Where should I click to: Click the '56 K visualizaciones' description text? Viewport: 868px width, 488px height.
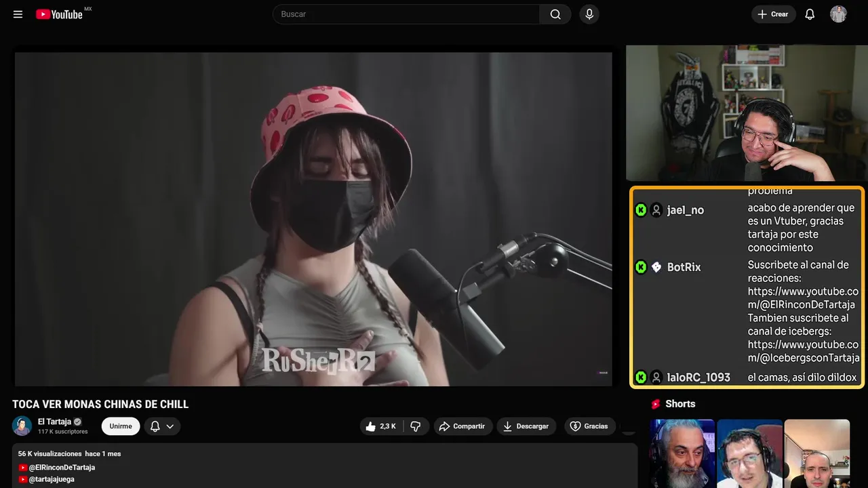point(50,453)
